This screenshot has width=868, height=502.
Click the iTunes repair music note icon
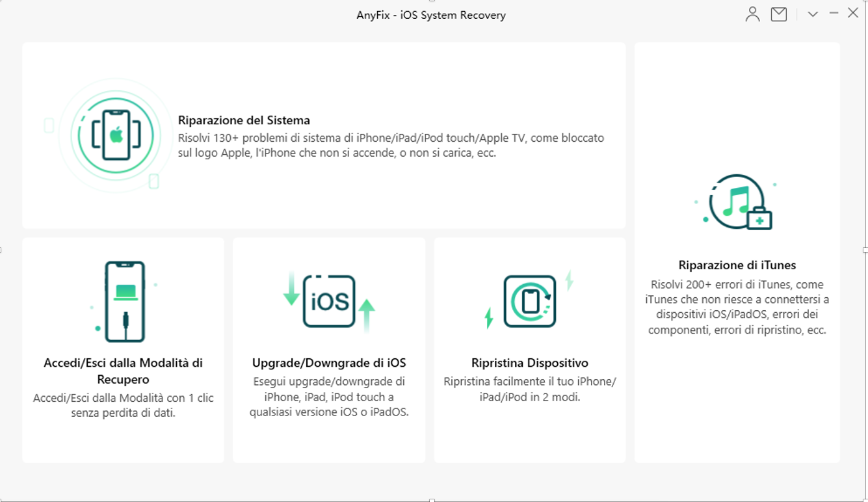click(737, 202)
